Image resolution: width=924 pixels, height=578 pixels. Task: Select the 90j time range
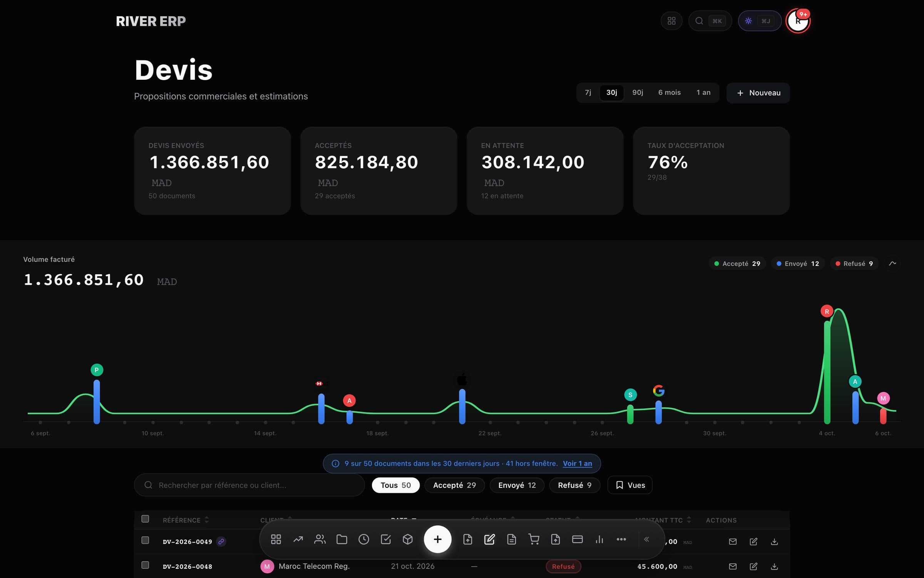(638, 92)
